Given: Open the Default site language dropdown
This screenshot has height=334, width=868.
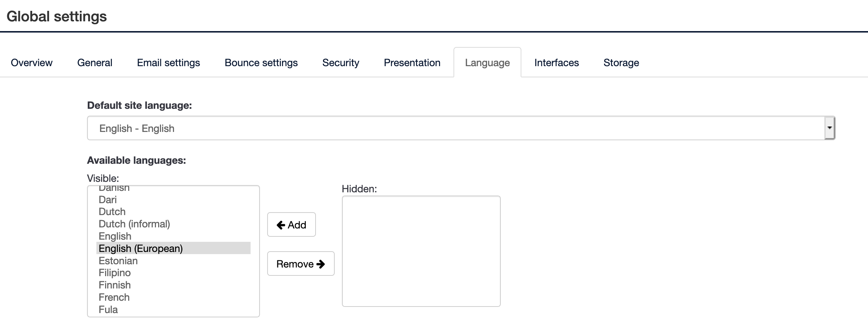Looking at the screenshot, I should (x=456, y=128).
